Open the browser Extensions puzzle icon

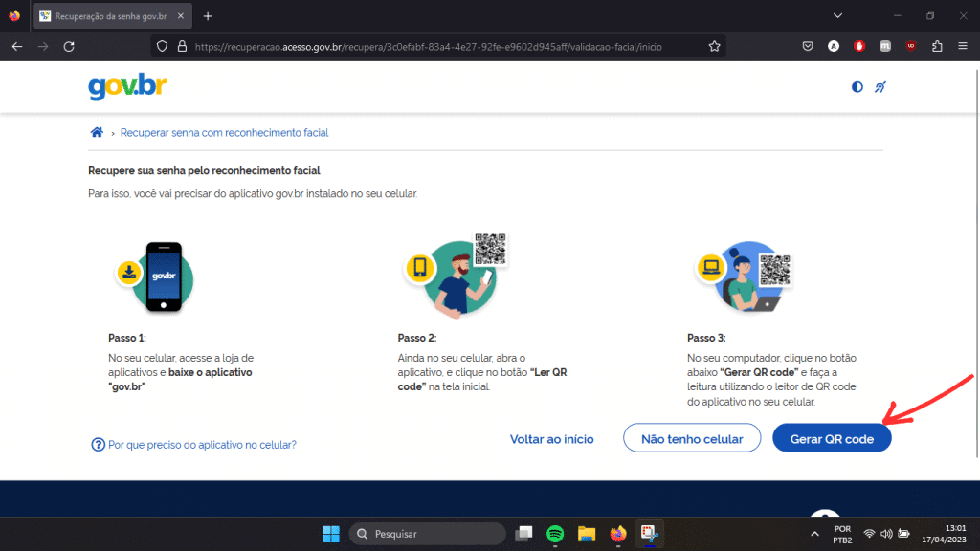(938, 45)
